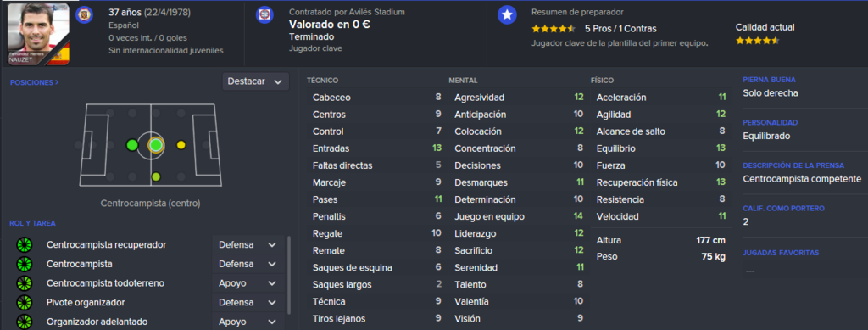The height and width of the screenshot is (330, 868).
Task: Open the Centrocampista recuperador Defensa duty dropdown
Action: pos(248,244)
